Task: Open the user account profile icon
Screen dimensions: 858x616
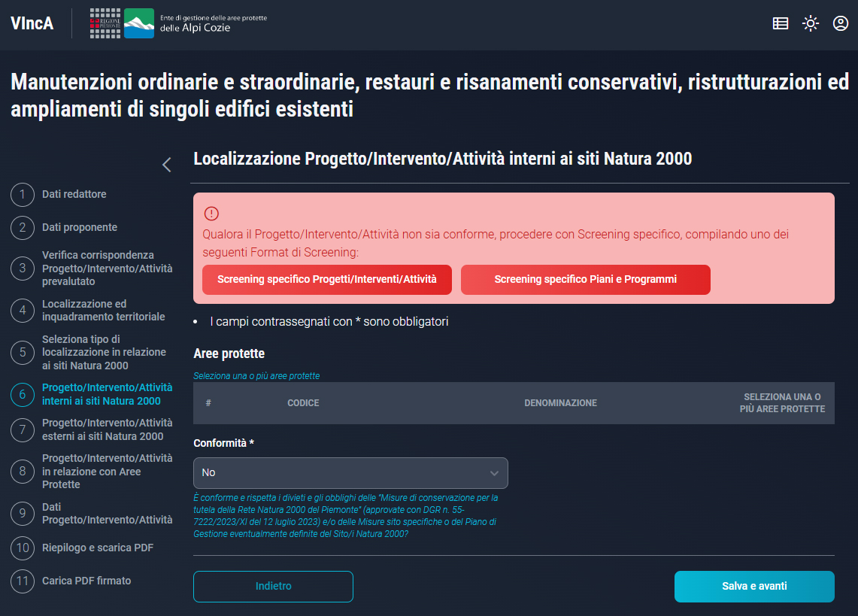Action: pos(841,23)
